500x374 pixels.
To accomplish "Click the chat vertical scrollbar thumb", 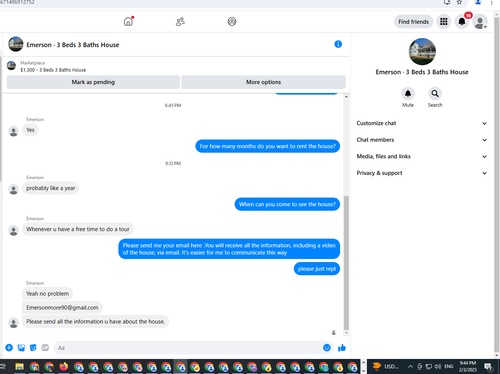I will click(346, 262).
